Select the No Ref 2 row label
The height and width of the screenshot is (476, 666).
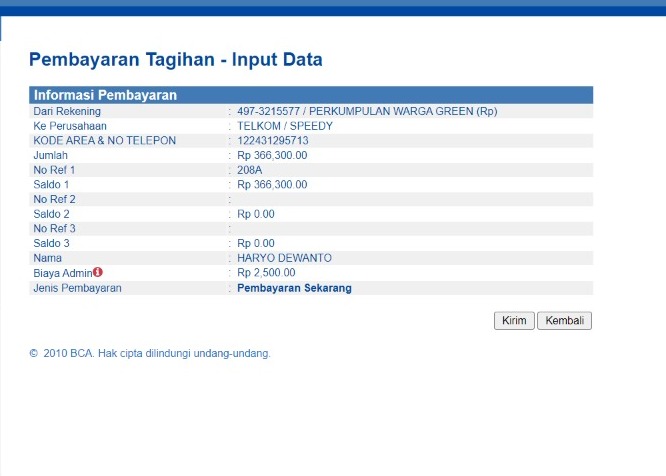pyautogui.click(x=54, y=199)
